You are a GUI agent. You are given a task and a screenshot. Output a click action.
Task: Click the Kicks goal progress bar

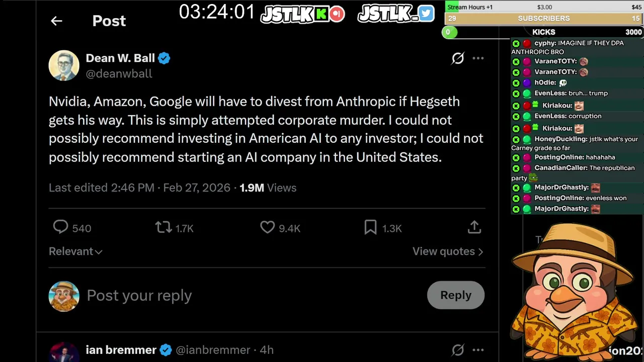[543, 32]
